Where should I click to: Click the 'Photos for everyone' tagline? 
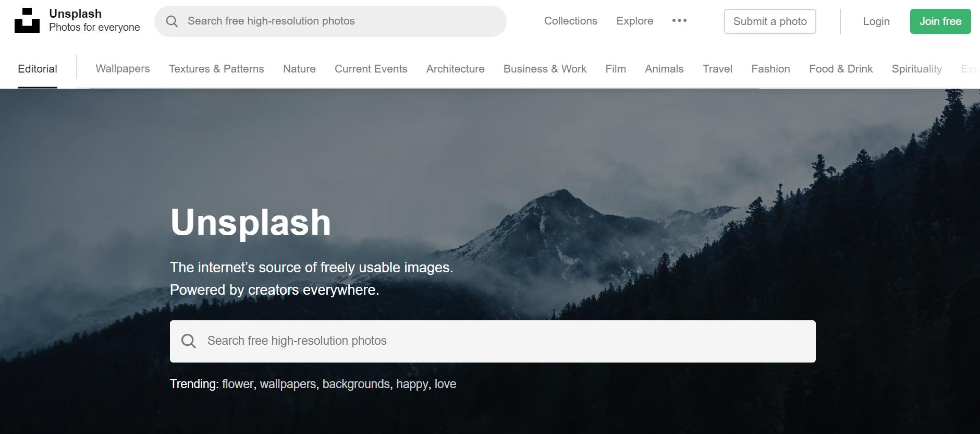point(94,27)
